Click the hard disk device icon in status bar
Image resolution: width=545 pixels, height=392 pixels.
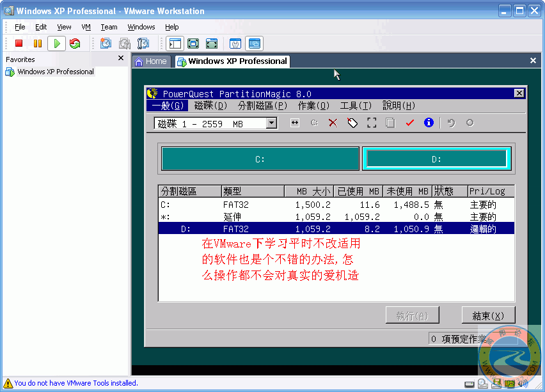point(470,384)
